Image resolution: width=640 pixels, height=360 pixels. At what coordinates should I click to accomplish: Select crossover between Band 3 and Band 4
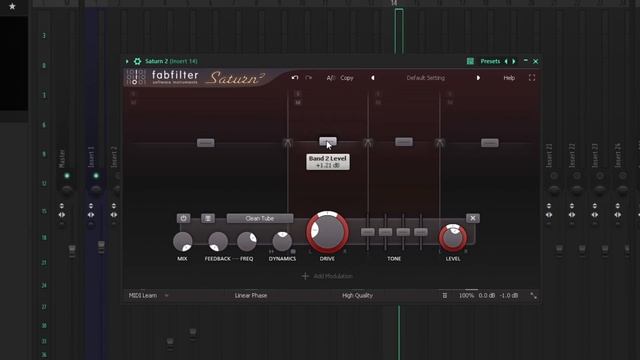pos(440,142)
